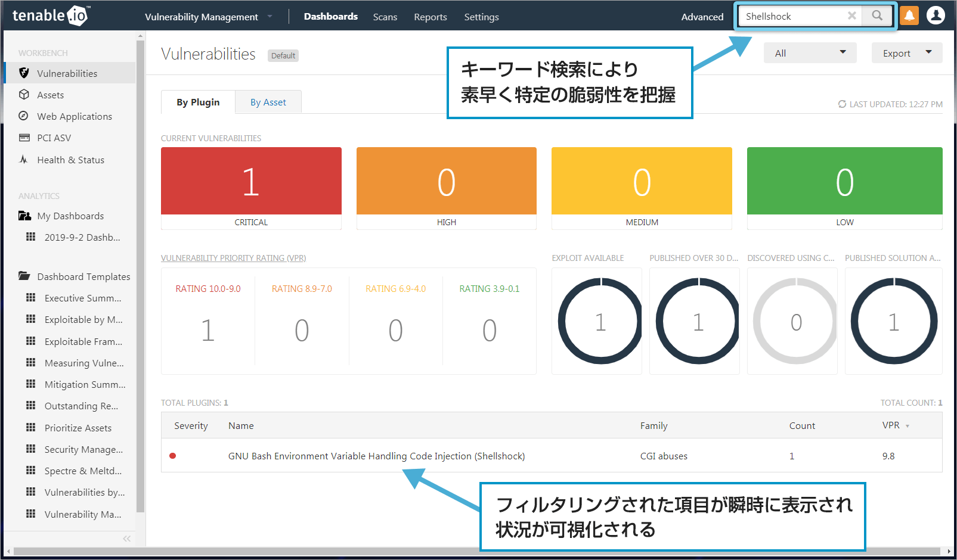Collapse the sidebar with double chevron
The image size is (957, 560).
[126, 539]
